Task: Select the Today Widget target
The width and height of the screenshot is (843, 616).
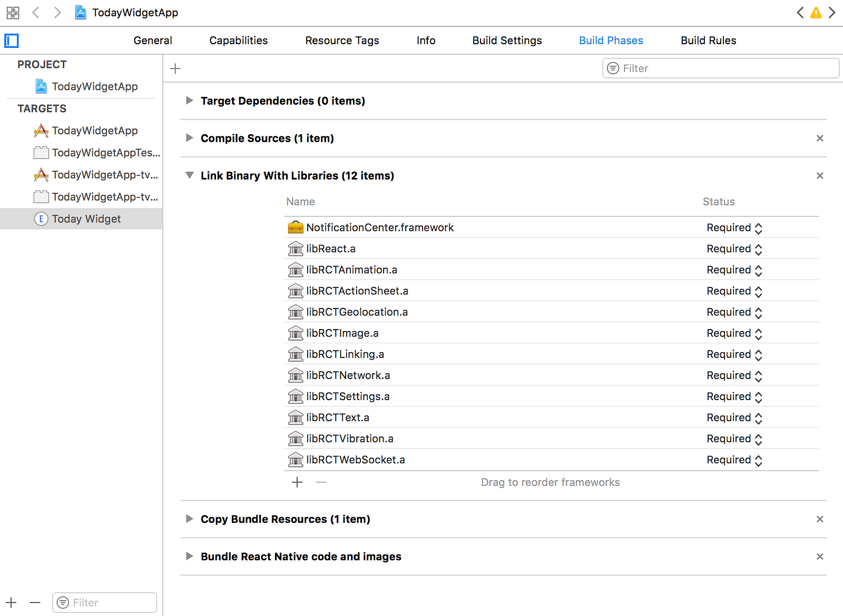Action: coord(86,219)
